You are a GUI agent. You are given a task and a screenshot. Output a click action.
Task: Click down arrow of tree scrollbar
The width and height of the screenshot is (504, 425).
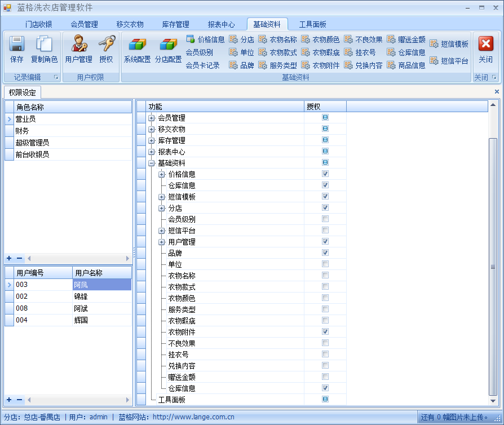click(x=493, y=401)
